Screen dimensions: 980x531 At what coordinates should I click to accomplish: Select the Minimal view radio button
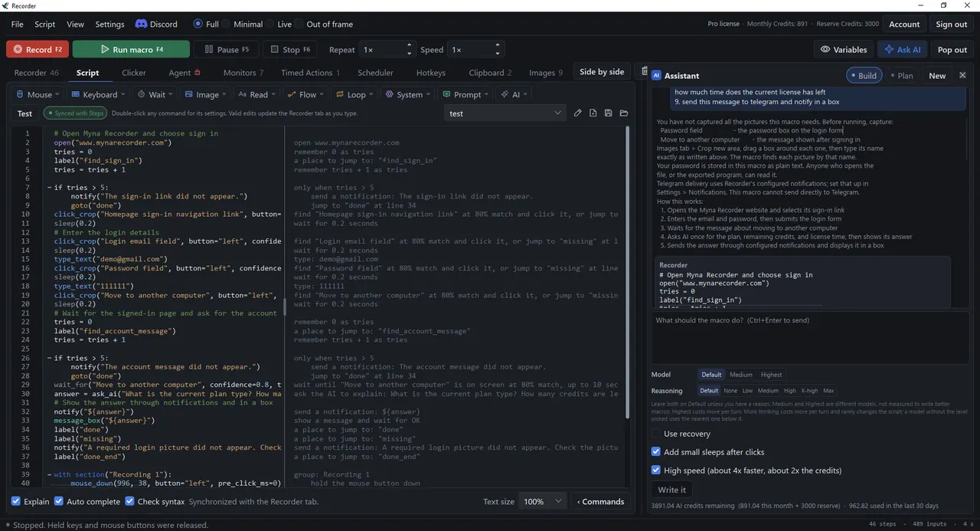coord(242,24)
